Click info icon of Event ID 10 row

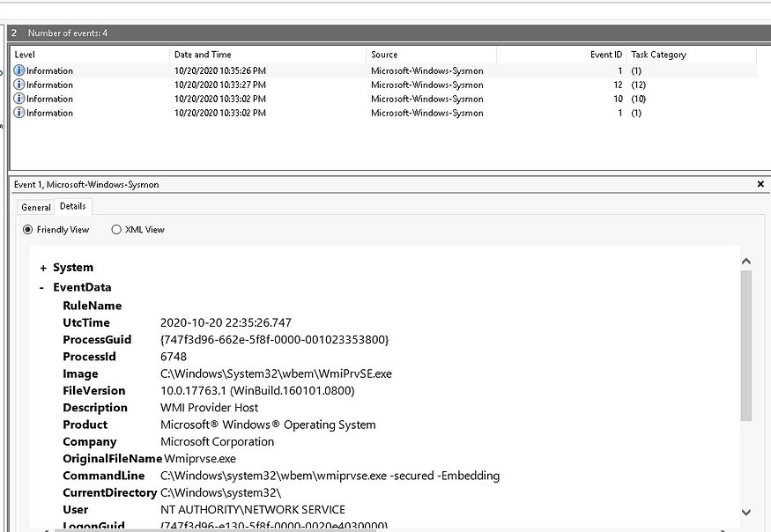19,99
